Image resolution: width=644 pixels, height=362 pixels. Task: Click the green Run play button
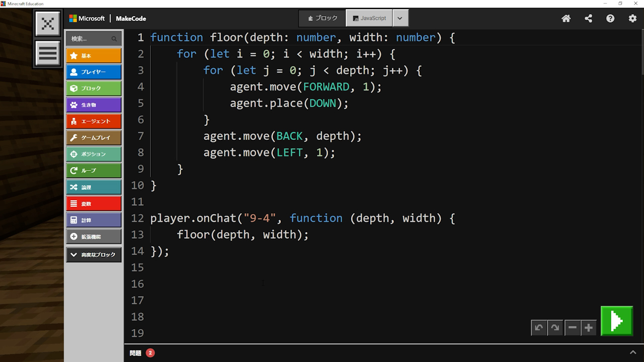616,321
